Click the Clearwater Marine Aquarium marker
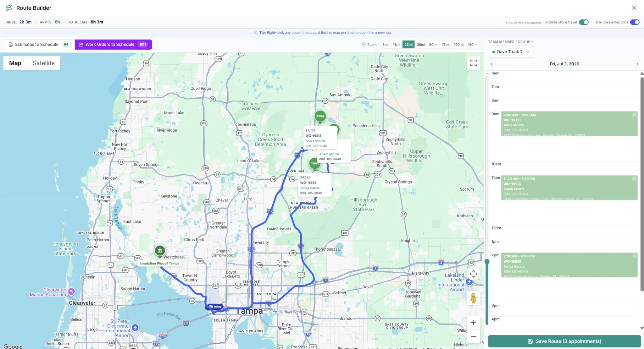 71,292
